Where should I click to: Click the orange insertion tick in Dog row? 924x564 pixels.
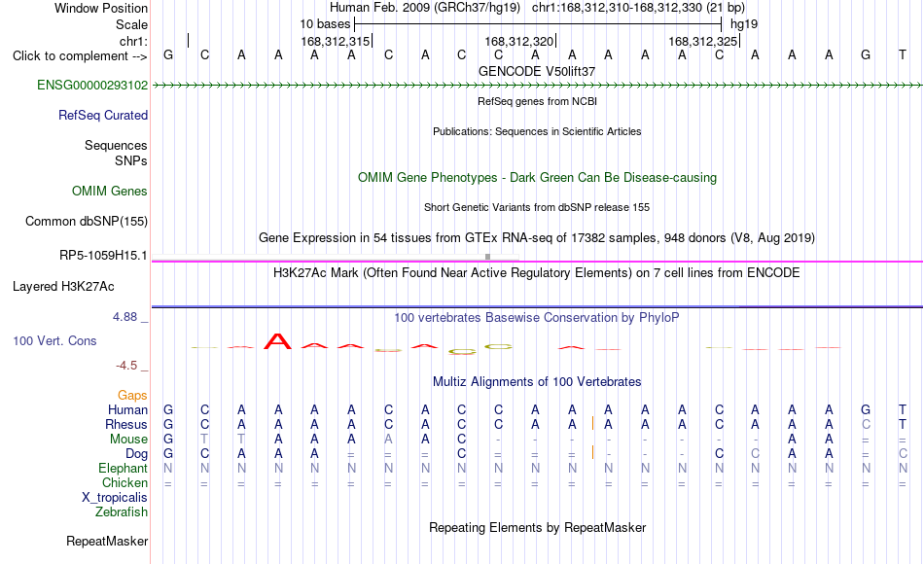pos(592,452)
